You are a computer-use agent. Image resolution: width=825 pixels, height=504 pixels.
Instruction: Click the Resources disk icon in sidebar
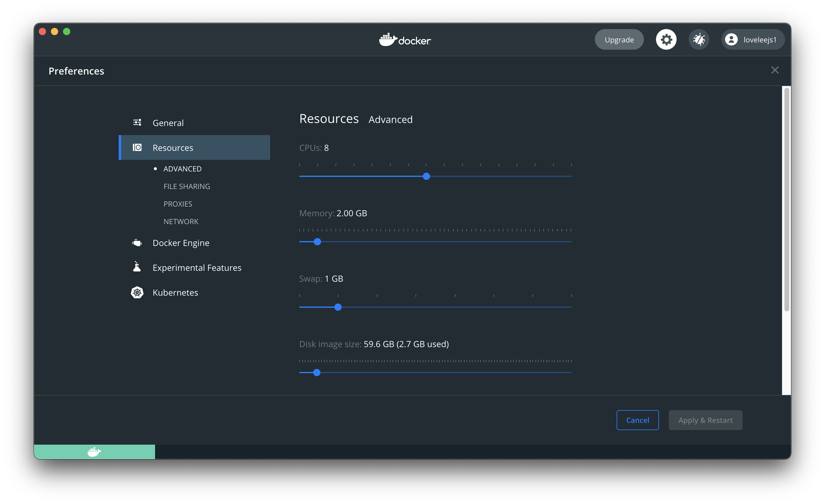(137, 148)
